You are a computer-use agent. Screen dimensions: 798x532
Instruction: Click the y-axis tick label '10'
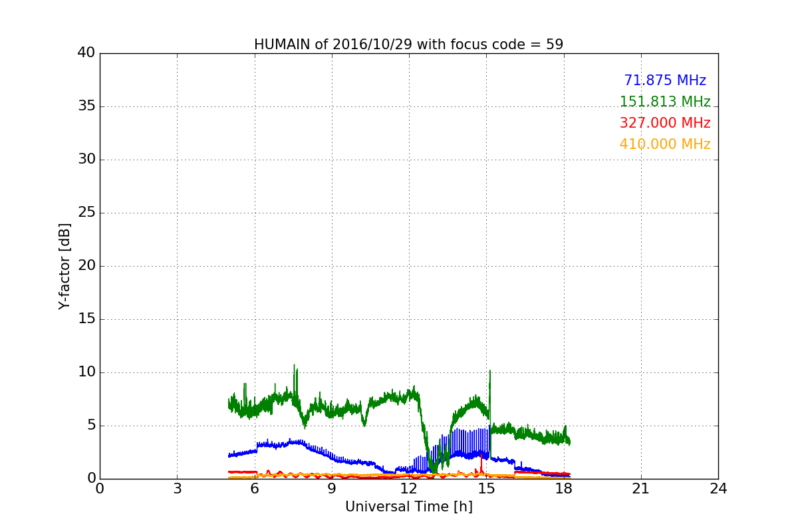click(x=86, y=372)
